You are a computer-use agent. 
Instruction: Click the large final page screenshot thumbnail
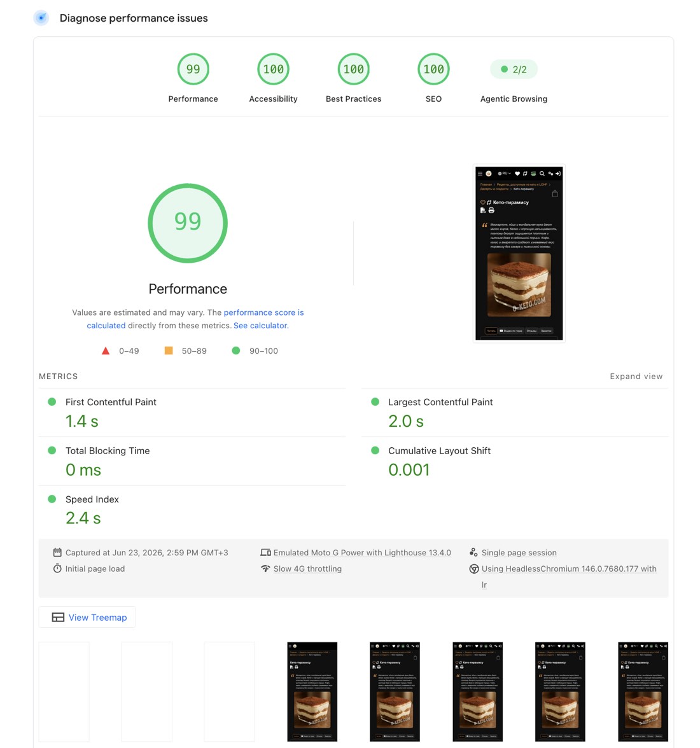pos(519,253)
